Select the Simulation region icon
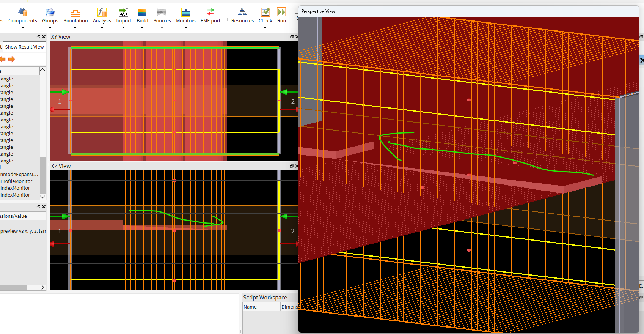Viewport: 644px width, 334px height. 75,13
